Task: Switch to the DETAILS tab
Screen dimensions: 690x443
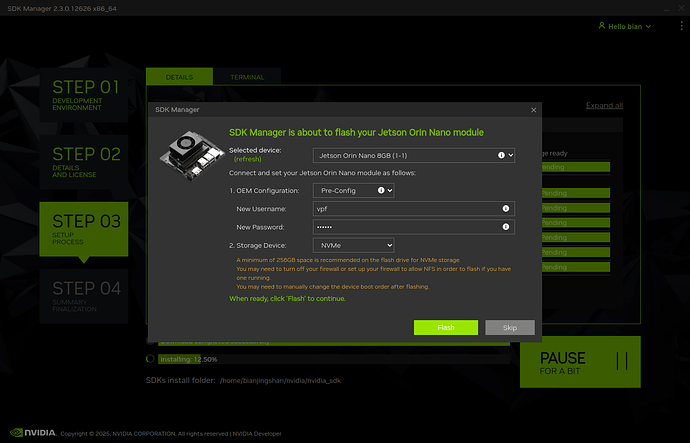Action: 179,77
